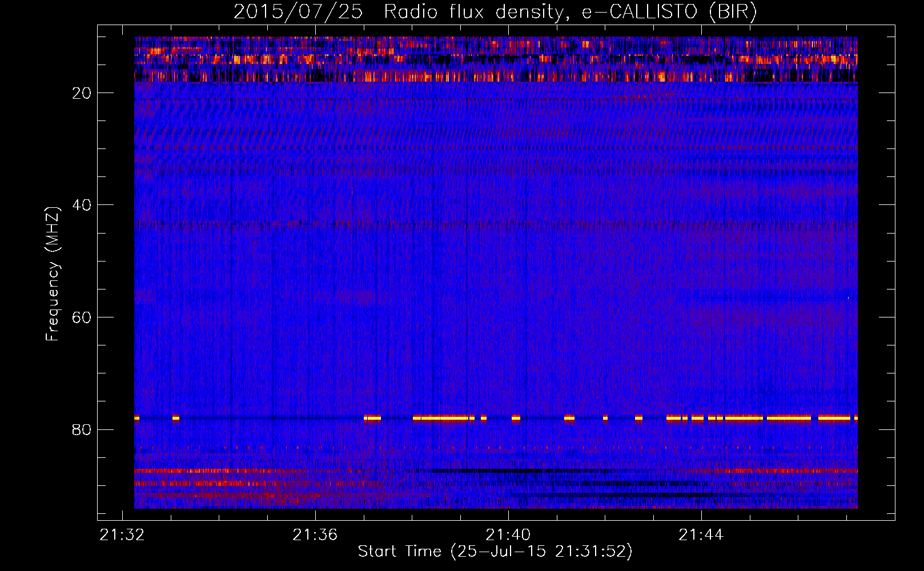Click the long yellow burst between 21:38 and 21:39
Screen dimensions: 924x571
click(x=444, y=418)
